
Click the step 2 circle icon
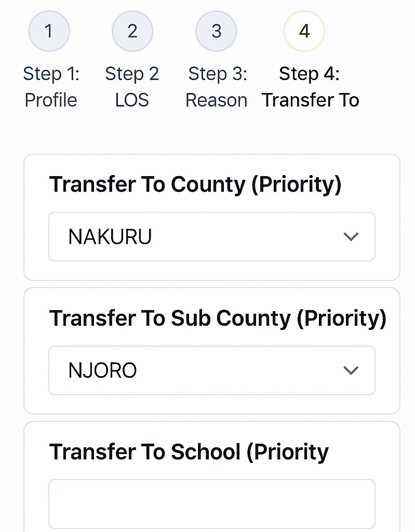[x=132, y=31]
